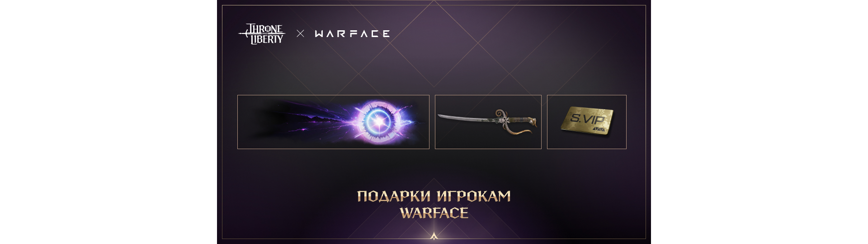
Task: Click the Throne and Liberty logo
Action: [262, 34]
